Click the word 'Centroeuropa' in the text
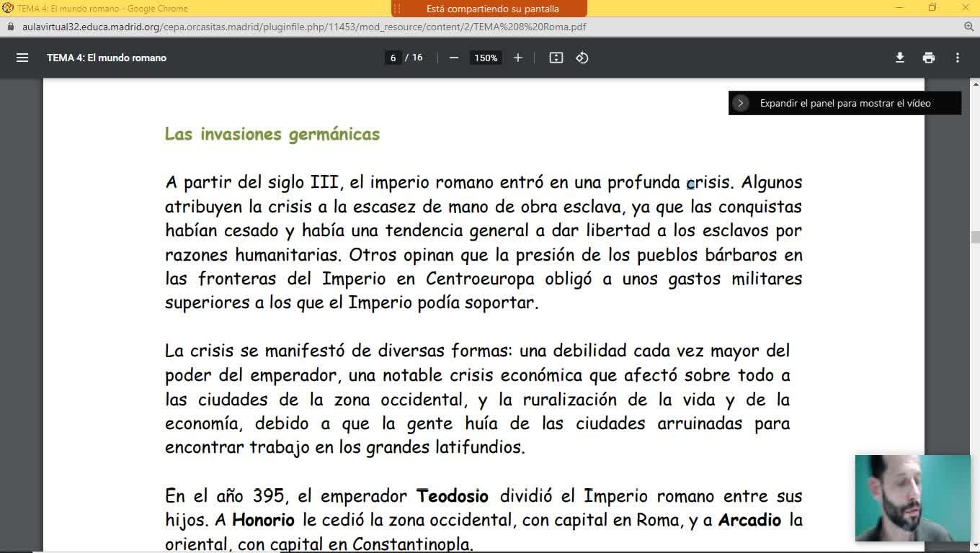 tap(480, 279)
